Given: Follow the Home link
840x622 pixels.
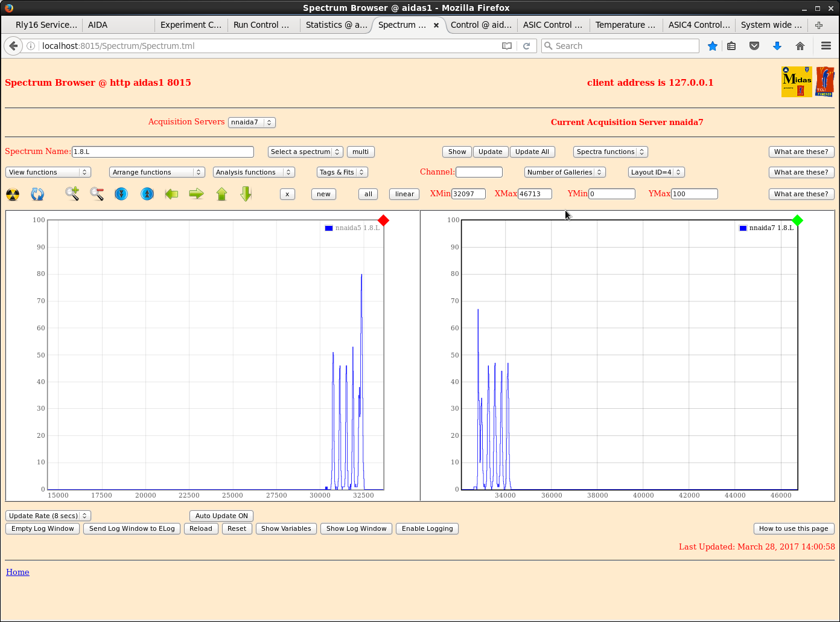Looking at the screenshot, I should point(17,572).
